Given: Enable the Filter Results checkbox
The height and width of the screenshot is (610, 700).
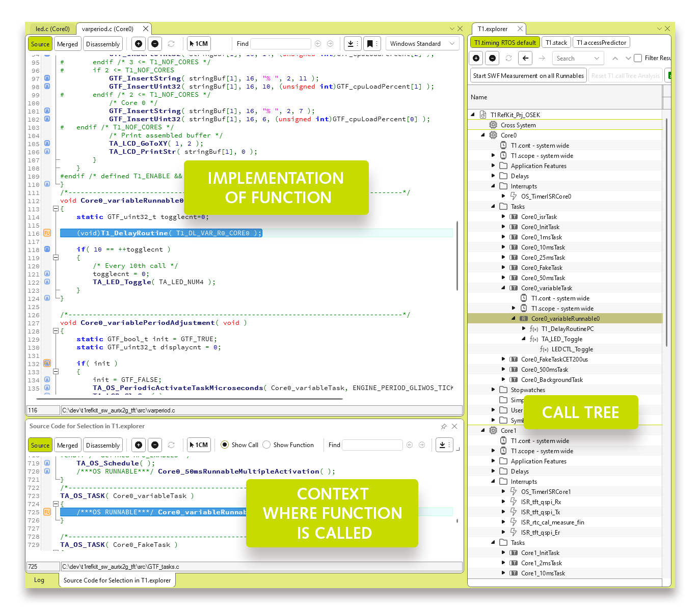Looking at the screenshot, I should click(638, 58).
